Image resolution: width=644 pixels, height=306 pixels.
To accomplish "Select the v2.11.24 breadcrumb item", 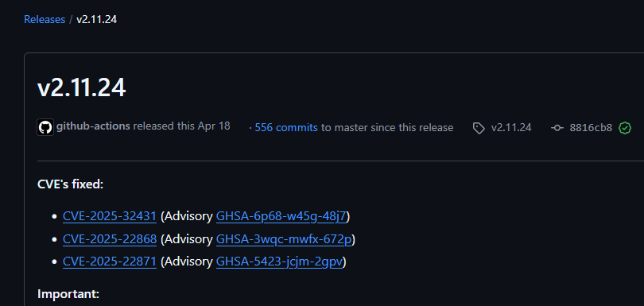I will tap(96, 19).
